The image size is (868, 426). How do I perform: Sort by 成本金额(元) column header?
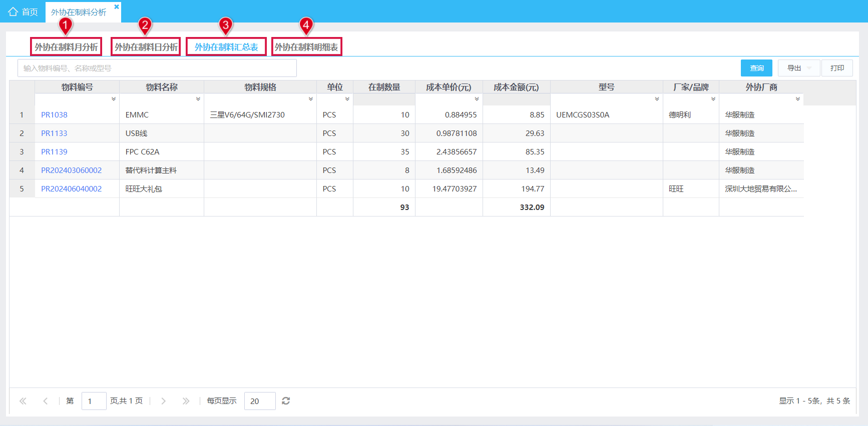[516, 87]
